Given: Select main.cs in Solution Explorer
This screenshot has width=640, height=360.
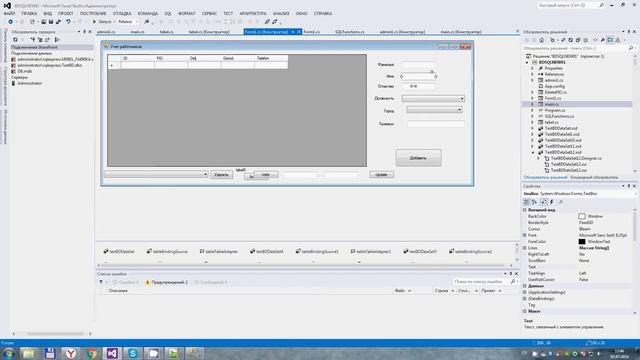Looking at the screenshot, I should [x=551, y=104].
